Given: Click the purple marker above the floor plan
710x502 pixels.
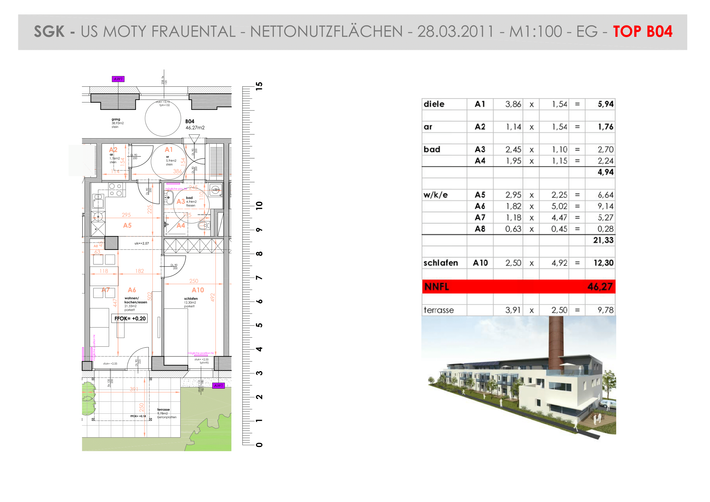Looking at the screenshot, I should pos(118,79).
